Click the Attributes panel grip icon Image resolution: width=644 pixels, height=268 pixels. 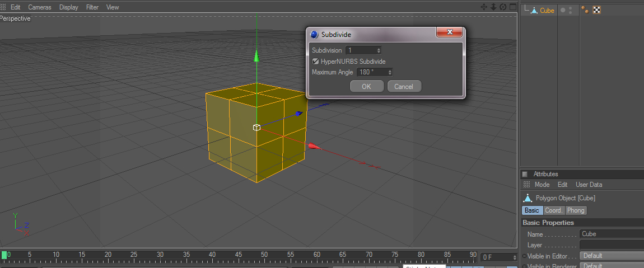click(x=526, y=185)
